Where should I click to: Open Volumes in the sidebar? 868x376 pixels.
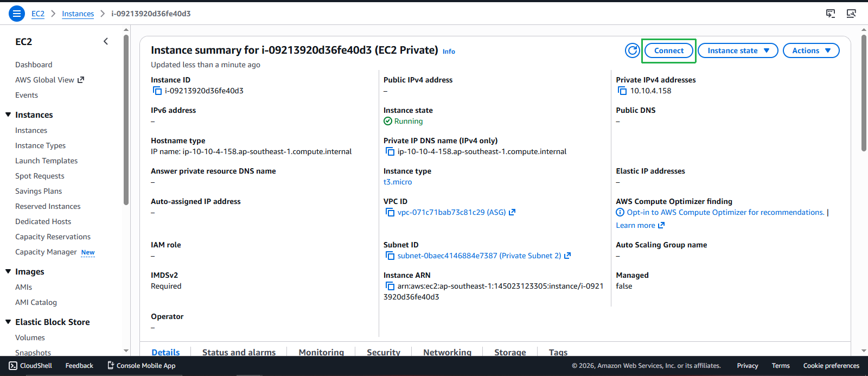pyautogui.click(x=30, y=337)
